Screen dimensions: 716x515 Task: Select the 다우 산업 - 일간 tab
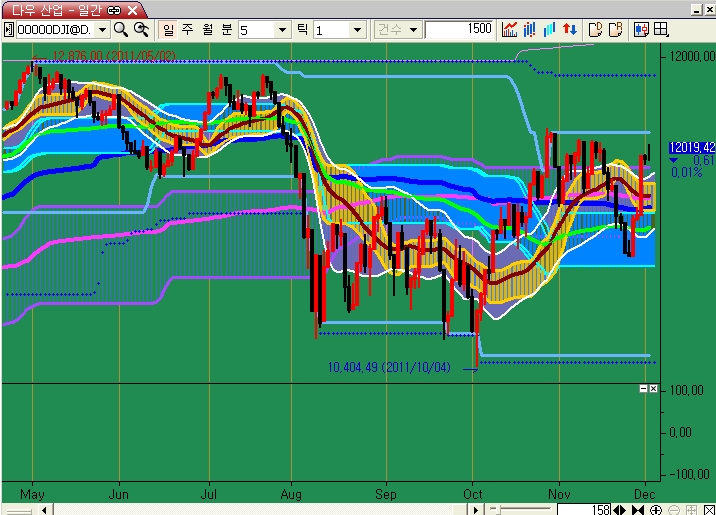50,9
